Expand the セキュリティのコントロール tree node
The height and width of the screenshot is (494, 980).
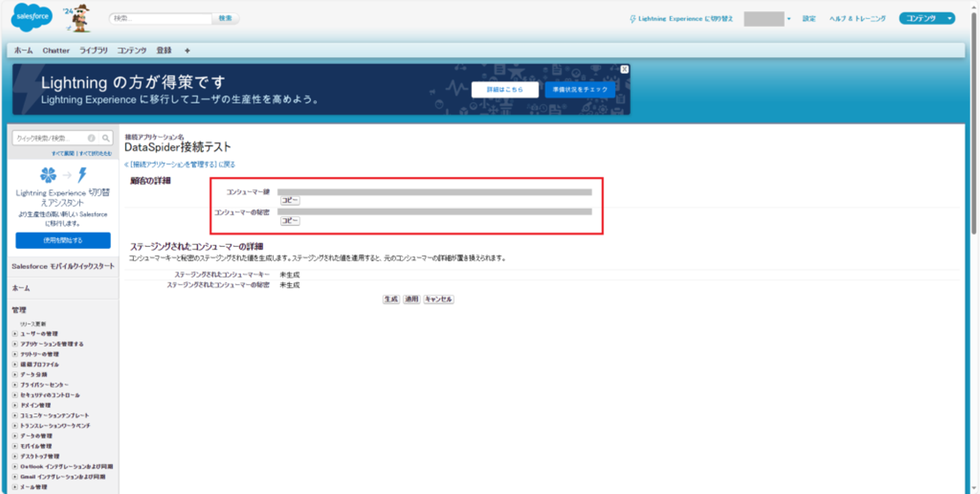(x=15, y=395)
